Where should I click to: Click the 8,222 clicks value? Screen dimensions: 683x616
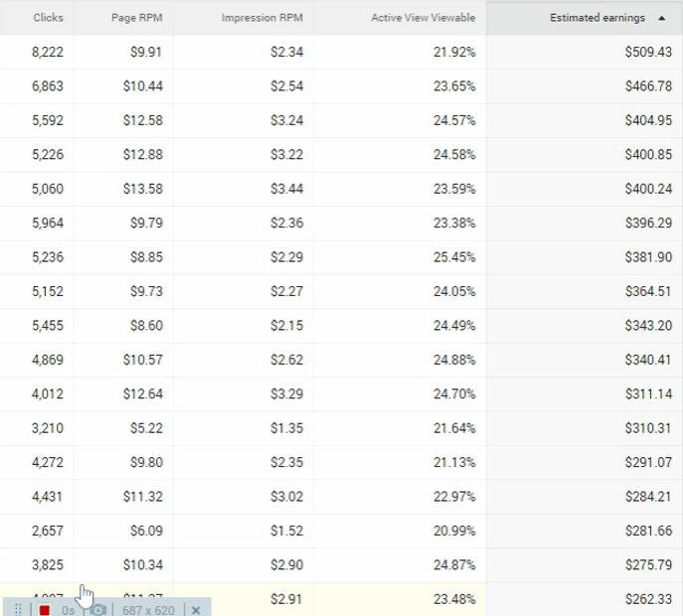pos(48,52)
